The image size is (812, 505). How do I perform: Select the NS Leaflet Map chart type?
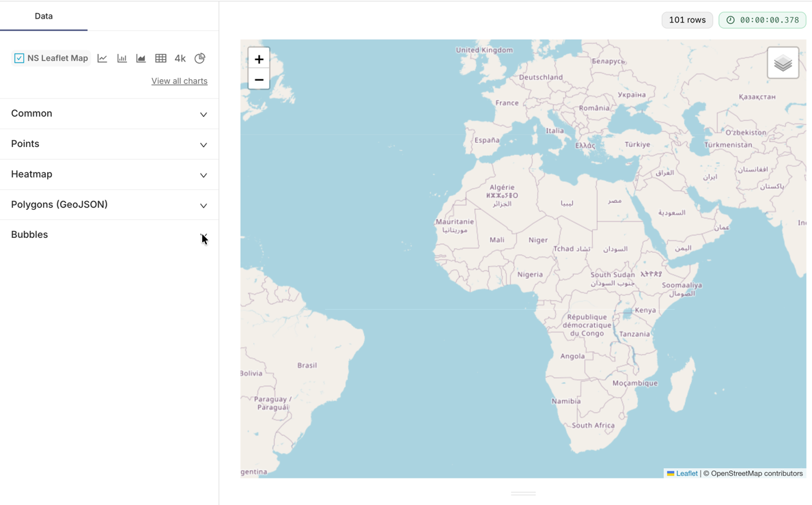[51, 58]
